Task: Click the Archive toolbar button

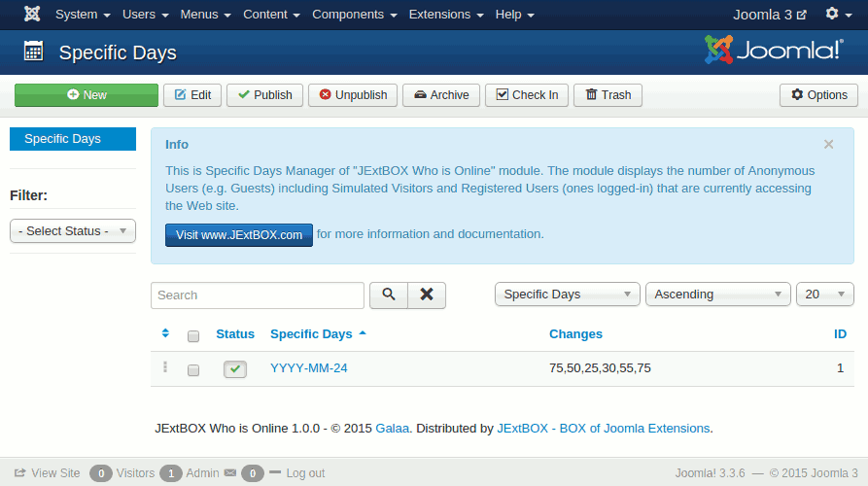Action: (441, 95)
